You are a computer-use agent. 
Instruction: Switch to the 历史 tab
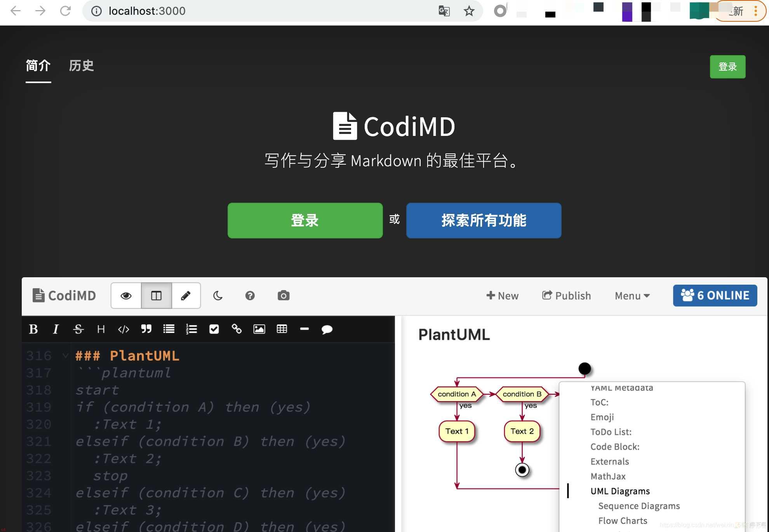point(82,66)
